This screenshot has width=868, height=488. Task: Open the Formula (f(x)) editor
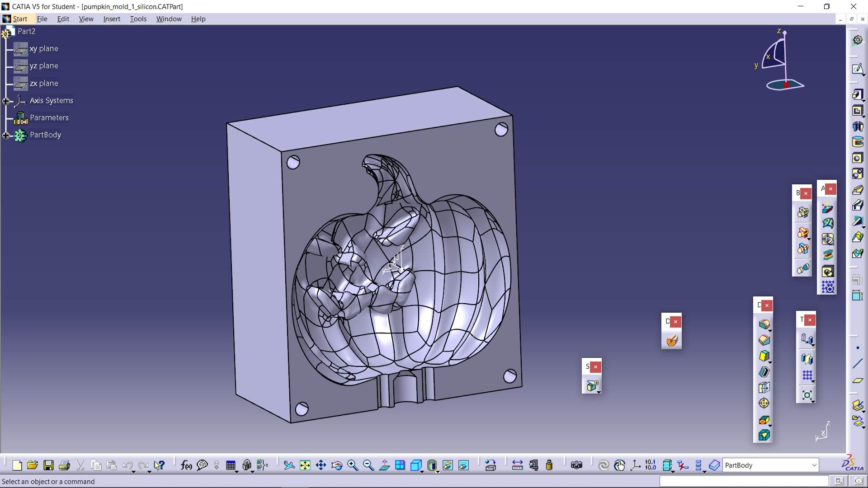click(x=186, y=465)
